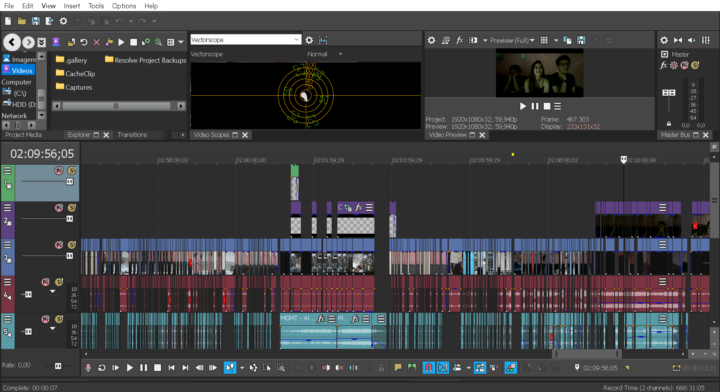Open Explorer views dropdown arrow
The height and width of the screenshot is (392, 720).
181,42
